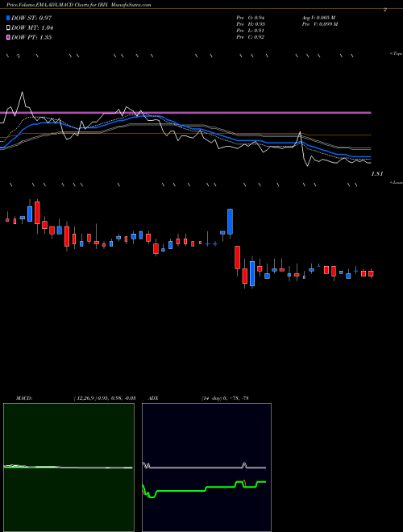Click the MACD parameters '(12,26,9)' text
Image resolution: width=403 pixels, height=532 pixels.
click(84, 398)
